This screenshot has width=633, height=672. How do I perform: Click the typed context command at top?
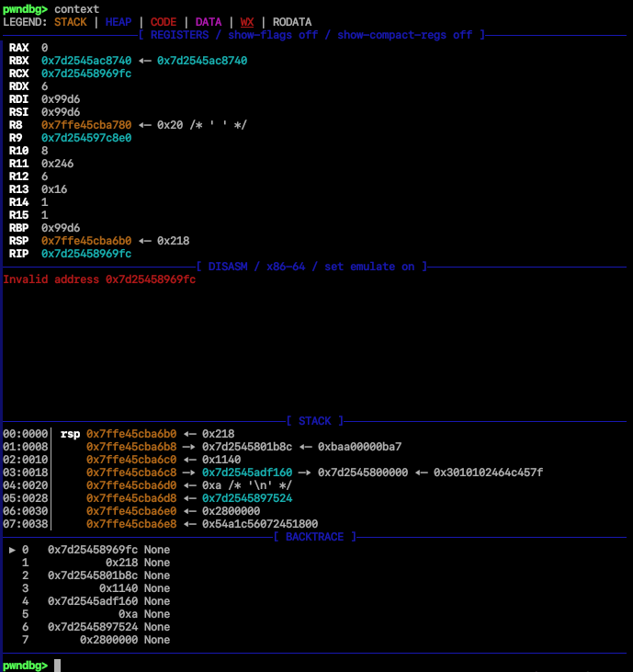(x=76, y=9)
